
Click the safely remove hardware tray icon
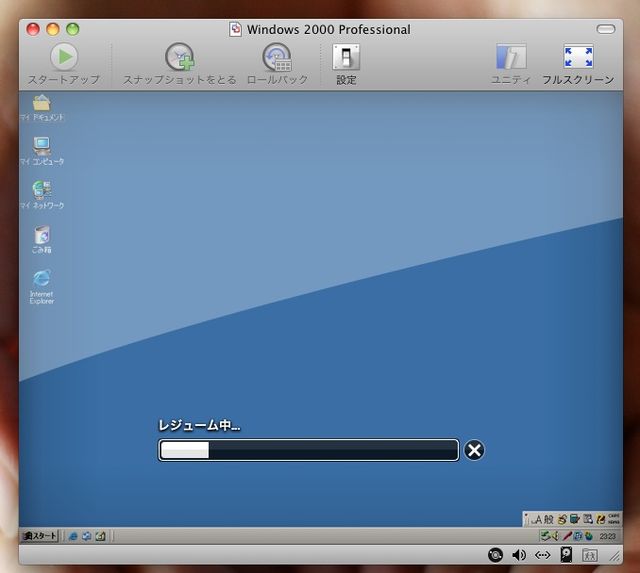[x=545, y=536]
